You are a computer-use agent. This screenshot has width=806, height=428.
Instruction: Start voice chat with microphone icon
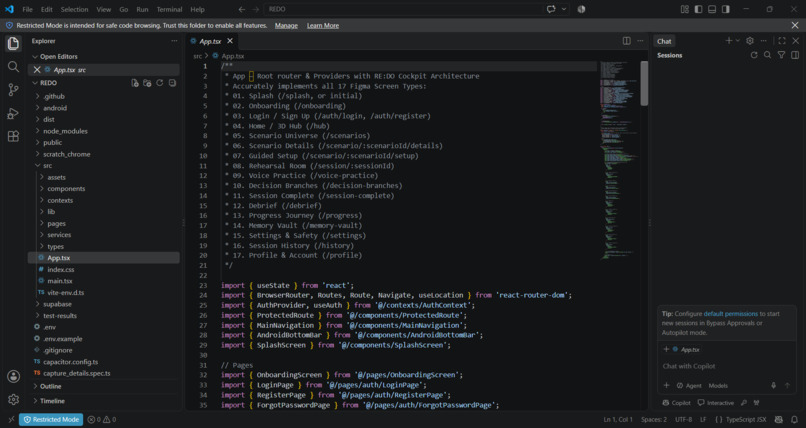pyautogui.click(x=773, y=385)
